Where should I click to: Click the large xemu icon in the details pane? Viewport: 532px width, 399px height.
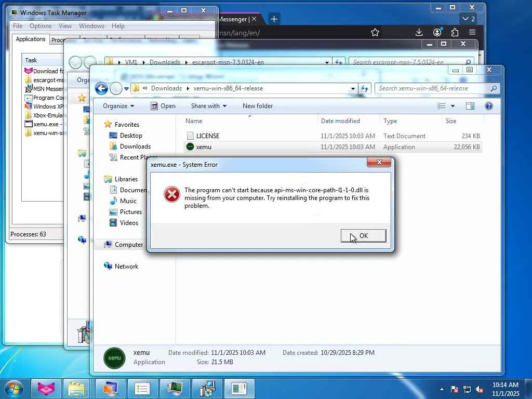(x=114, y=358)
